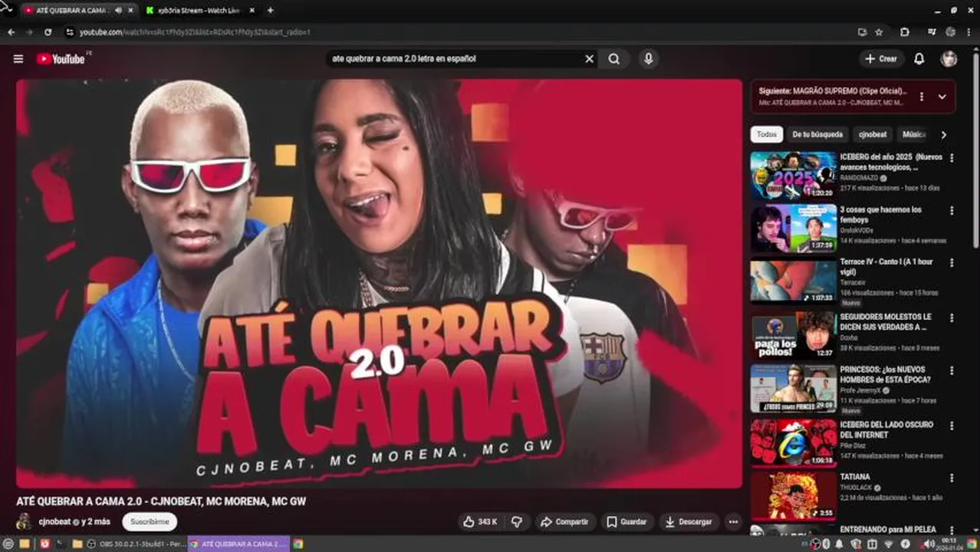Start voice search with microphone
The image size is (980, 552).
click(x=649, y=59)
